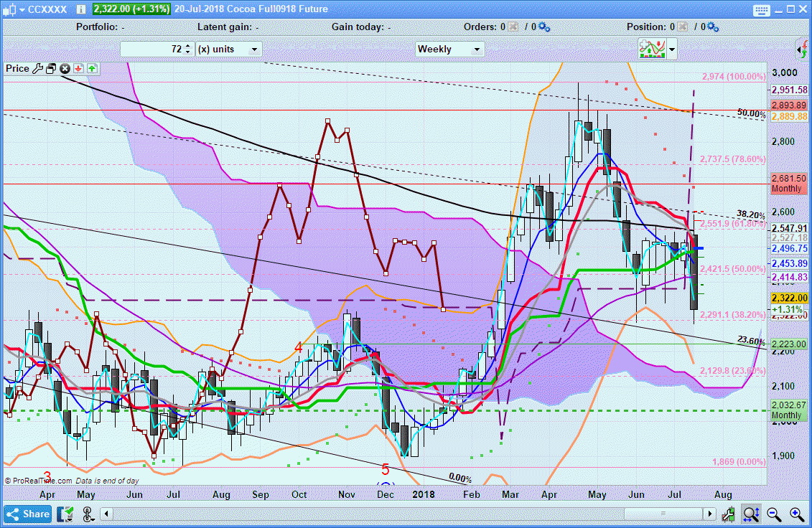Viewport: 812px width, 528px height.
Task: Close the Price panel with the X icon
Action: pos(65,69)
